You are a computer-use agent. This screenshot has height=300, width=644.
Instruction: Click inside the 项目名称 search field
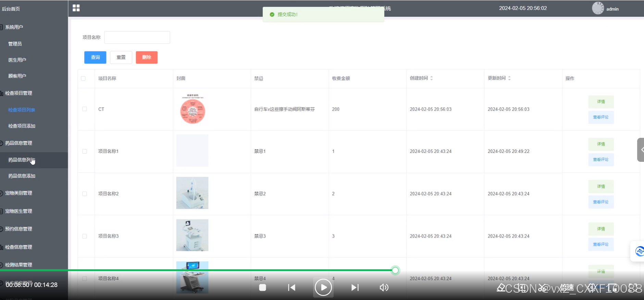coord(137,37)
